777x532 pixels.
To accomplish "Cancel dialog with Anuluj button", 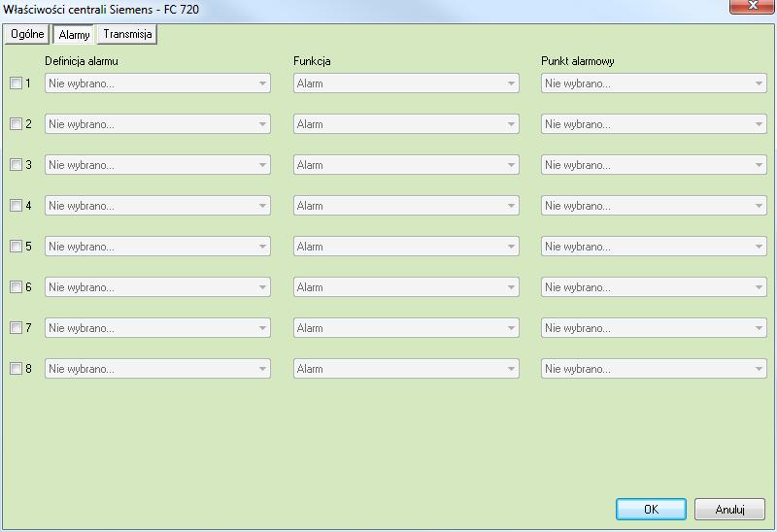I will pos(730,510).
